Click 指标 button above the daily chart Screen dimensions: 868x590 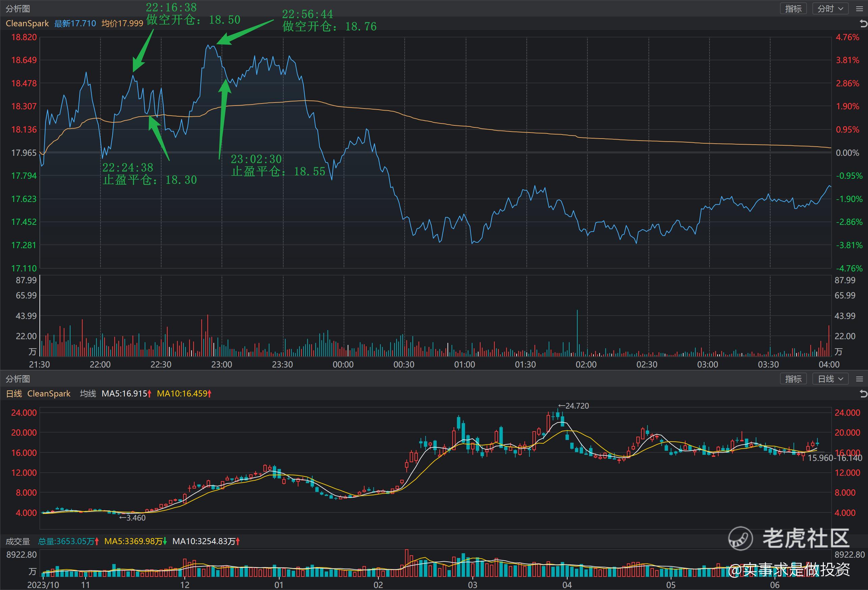(793, 379)
